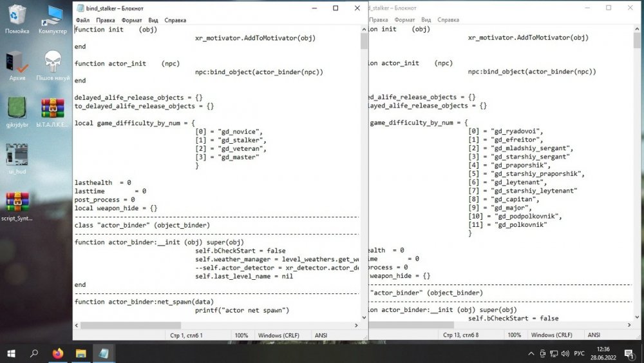Maximize the left bind_stalker Notepad window
Image resolution: width=644 pixels, height=363 pixels.
click(x=336, y=8)
